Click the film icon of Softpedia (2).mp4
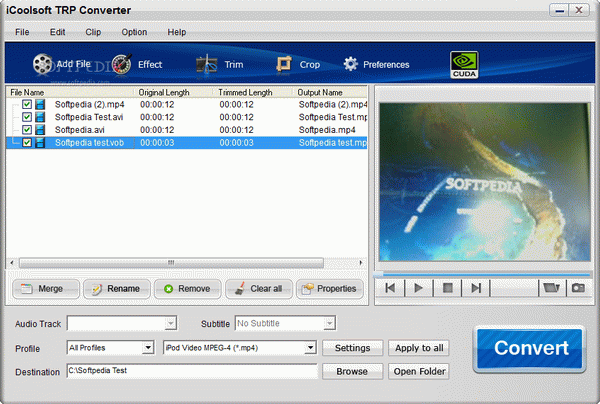This screenshot has height=404, width=600. tap(40, 104)
